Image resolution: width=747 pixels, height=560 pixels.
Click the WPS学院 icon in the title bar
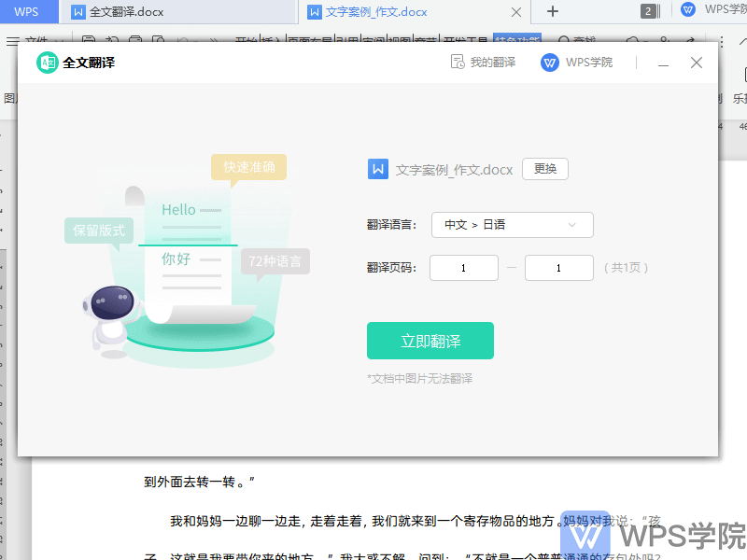point(687,9)
